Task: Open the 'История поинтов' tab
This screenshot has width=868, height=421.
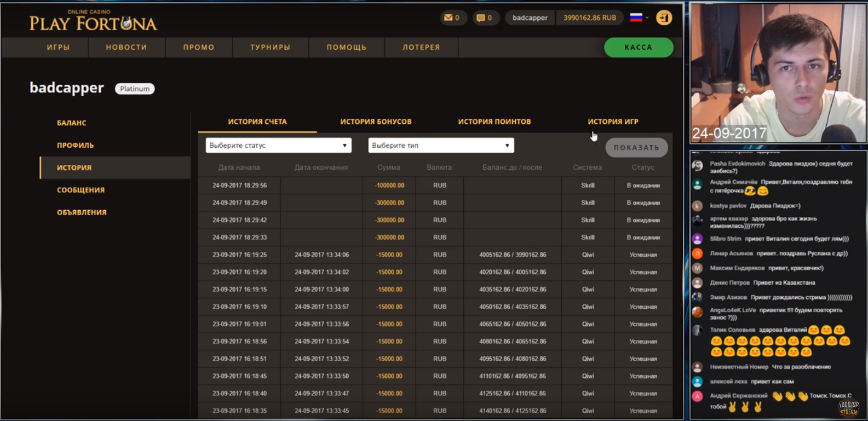Action: tap(494, 122)
